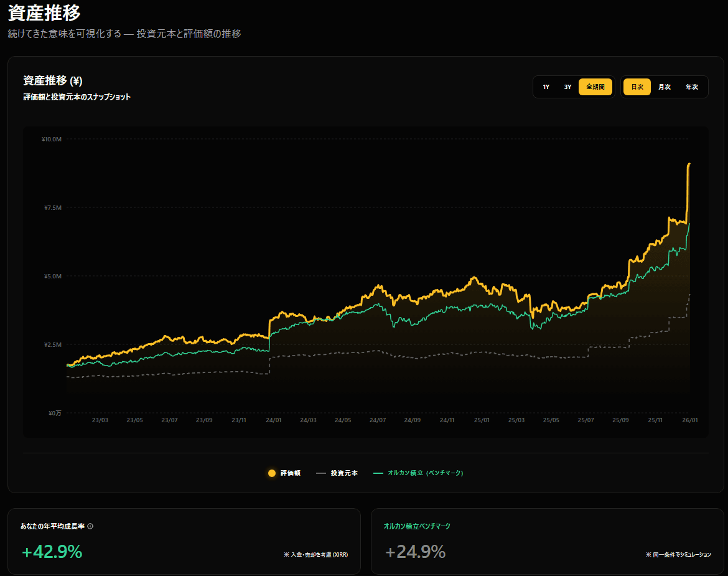Switch to 日次 granularity
This screenshot has height=576, width=728.
(x=637, y=87)
